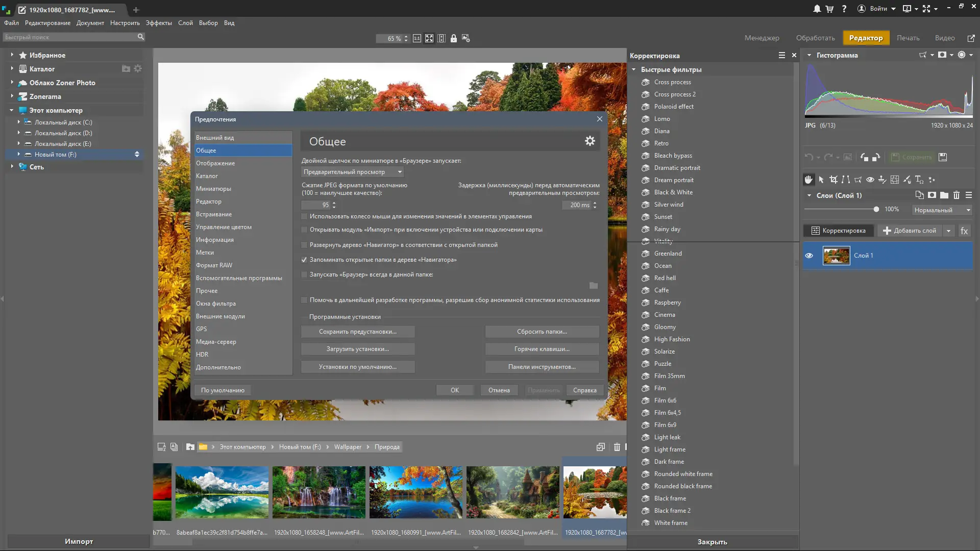Rotate image left with the rotate icon
The width and height of the screenshot is (980, 551).
(864, 157)
